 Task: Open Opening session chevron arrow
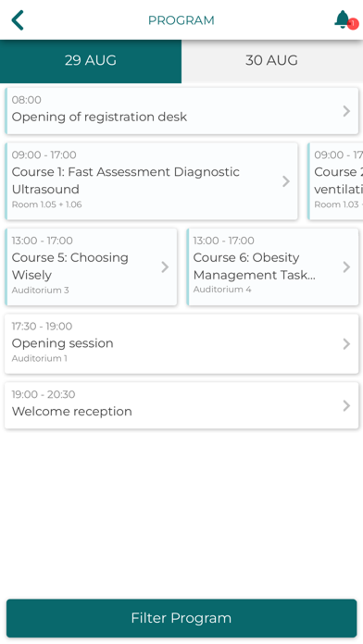coord(346,344)
